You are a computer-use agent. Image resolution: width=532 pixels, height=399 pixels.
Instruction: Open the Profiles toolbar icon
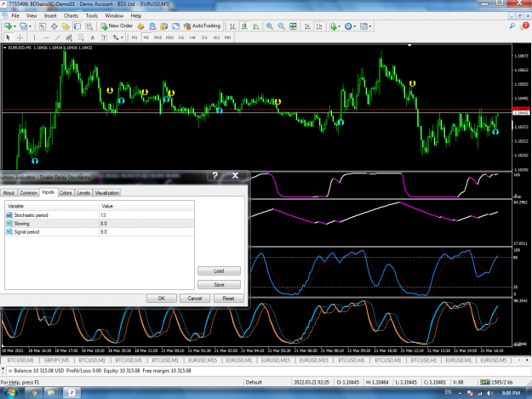pos(23,26)
